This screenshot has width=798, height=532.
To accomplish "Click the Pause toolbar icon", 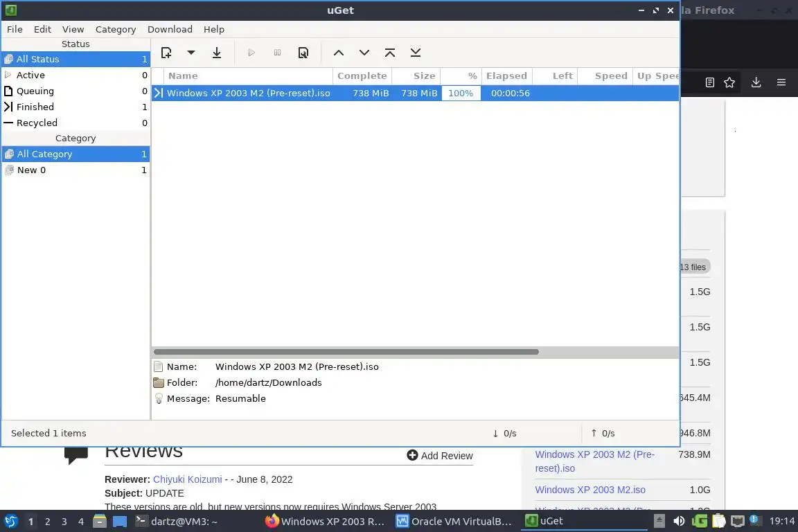I will (277, 53).
